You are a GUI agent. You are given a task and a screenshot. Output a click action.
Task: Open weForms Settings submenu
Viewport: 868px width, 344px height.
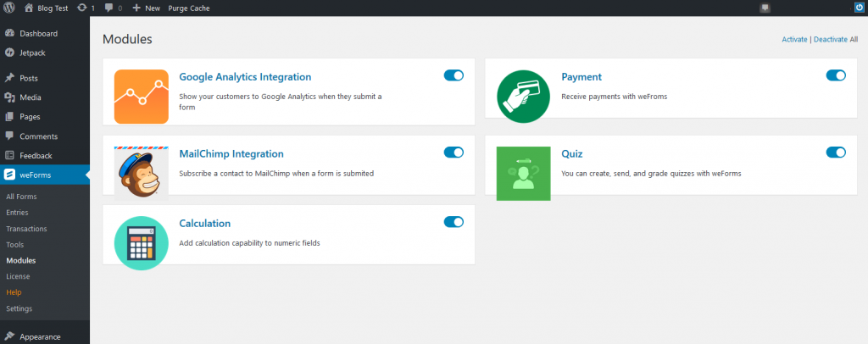[19, 308]
